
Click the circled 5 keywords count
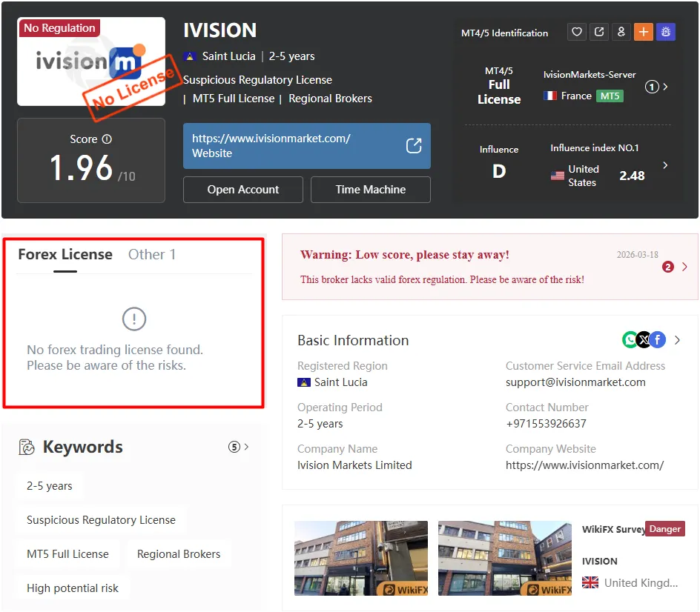(234, 447)
